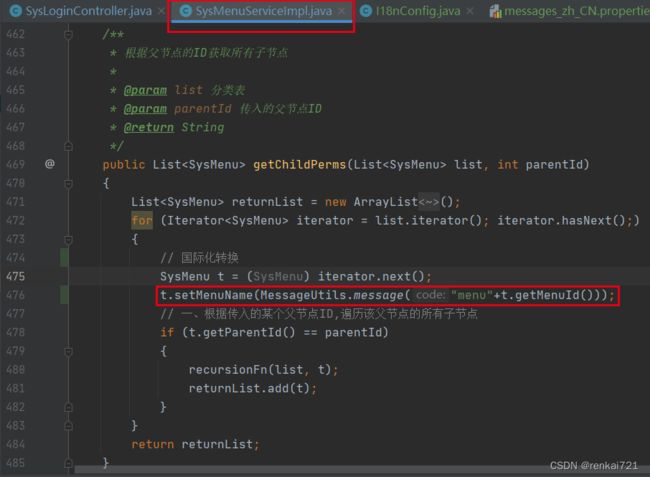Click 'returnList.add(t)' on line 481
This screenshot has height=477, width=650.
[249, 388]
